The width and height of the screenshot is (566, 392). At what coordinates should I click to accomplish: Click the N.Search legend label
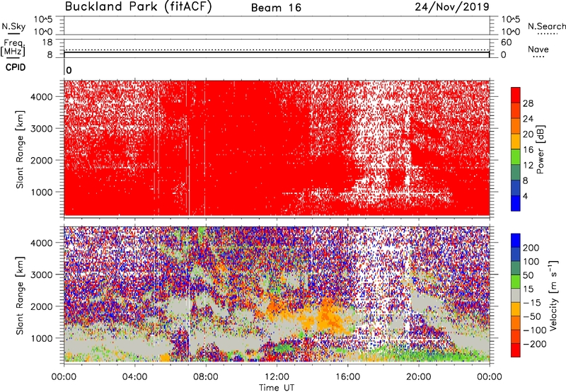pyautogui.click(x=547, y=26)
